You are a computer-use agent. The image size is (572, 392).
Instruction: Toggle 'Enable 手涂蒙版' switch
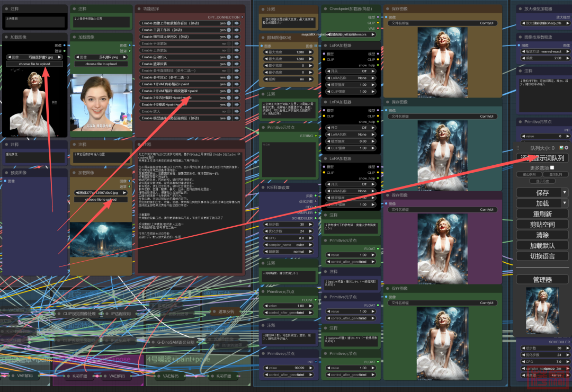(229, 43)
